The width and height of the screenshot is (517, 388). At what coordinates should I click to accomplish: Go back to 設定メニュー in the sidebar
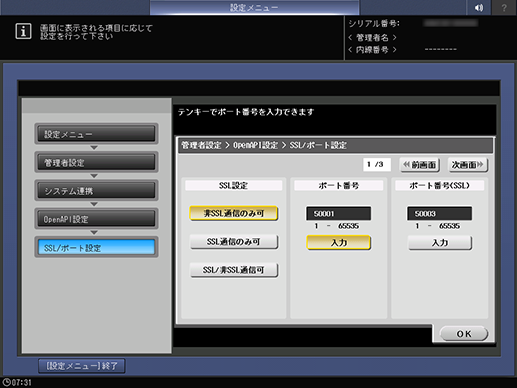pos(96,134)
